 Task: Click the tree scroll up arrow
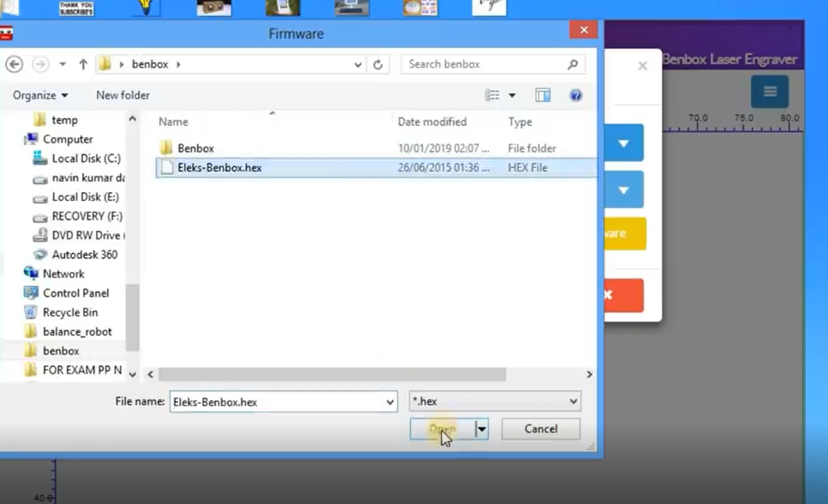[132, 119]
